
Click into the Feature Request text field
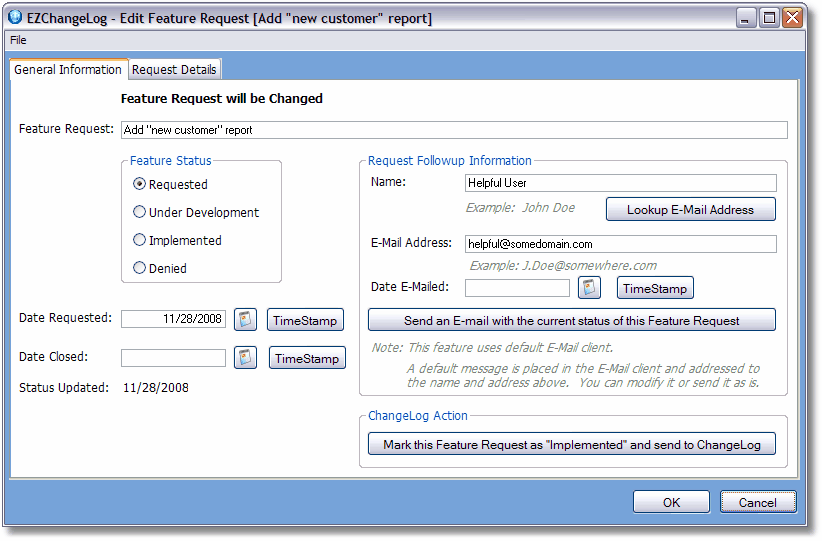tap(453, 130)
